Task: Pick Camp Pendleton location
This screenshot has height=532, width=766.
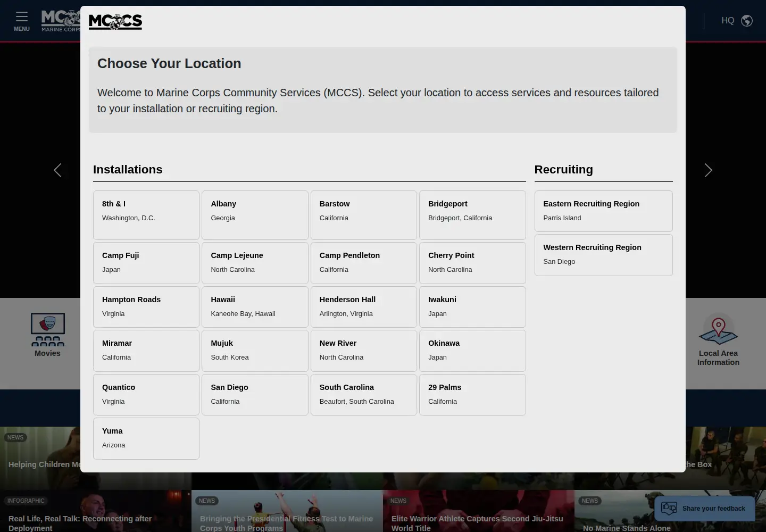Action: (364, 263)
